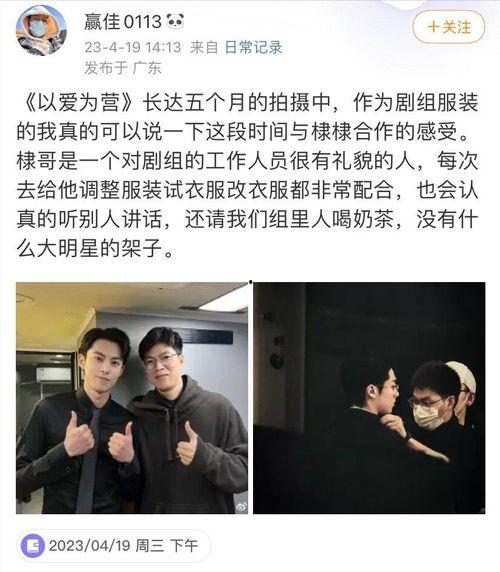The image size is (500, 572).
Task: Click the post body text paragraph
Action: tap(247, 176)
